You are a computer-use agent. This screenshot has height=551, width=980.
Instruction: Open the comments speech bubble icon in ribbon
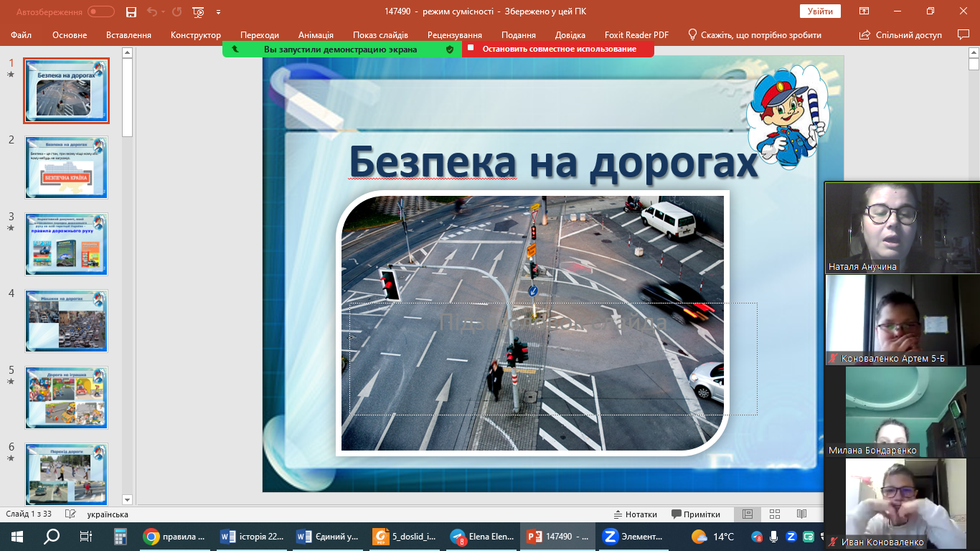pos(963,34)
